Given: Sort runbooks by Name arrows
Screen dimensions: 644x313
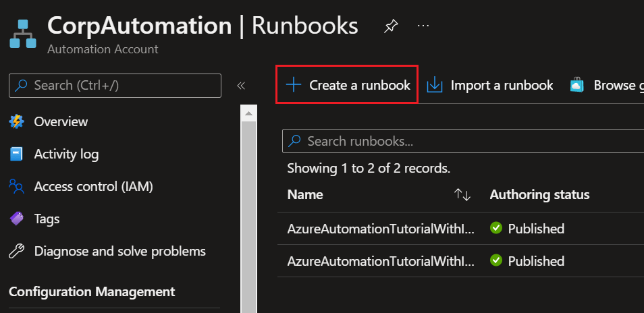Looking at the screenshot, I should pos(462,194).
